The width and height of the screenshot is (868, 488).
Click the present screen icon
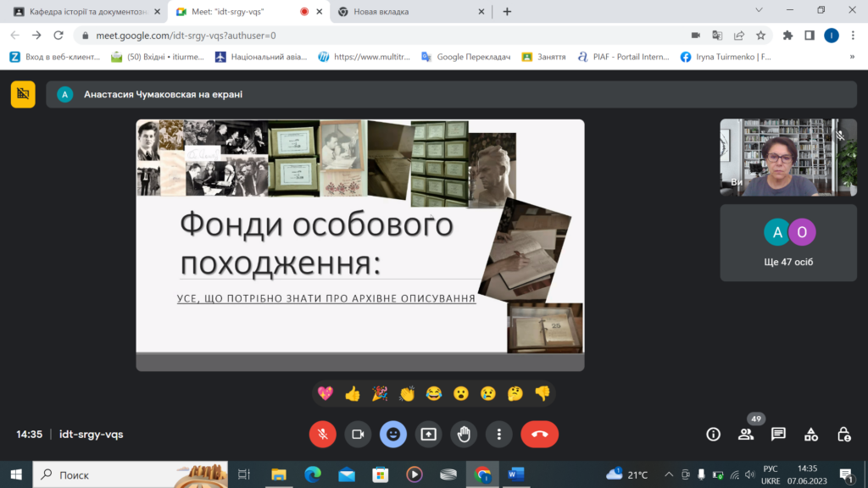click(429, 434)
